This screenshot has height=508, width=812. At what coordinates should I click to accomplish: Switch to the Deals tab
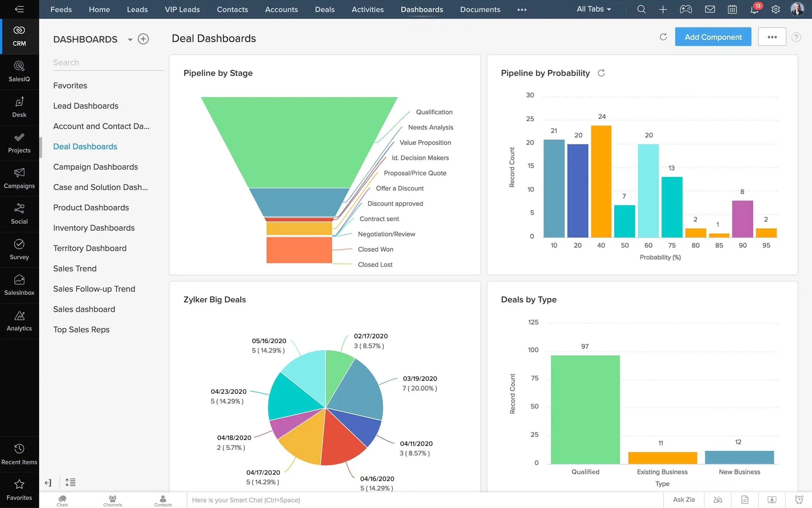point(324,9)
